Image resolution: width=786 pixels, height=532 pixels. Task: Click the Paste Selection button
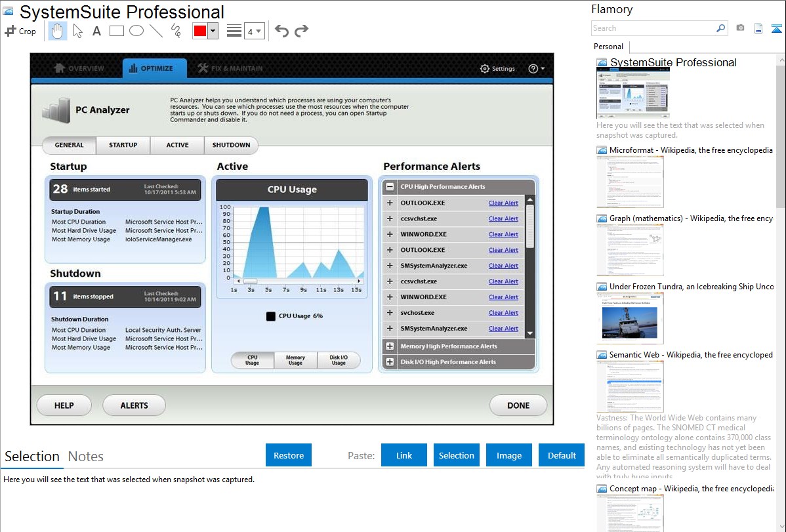pos(456,455)
